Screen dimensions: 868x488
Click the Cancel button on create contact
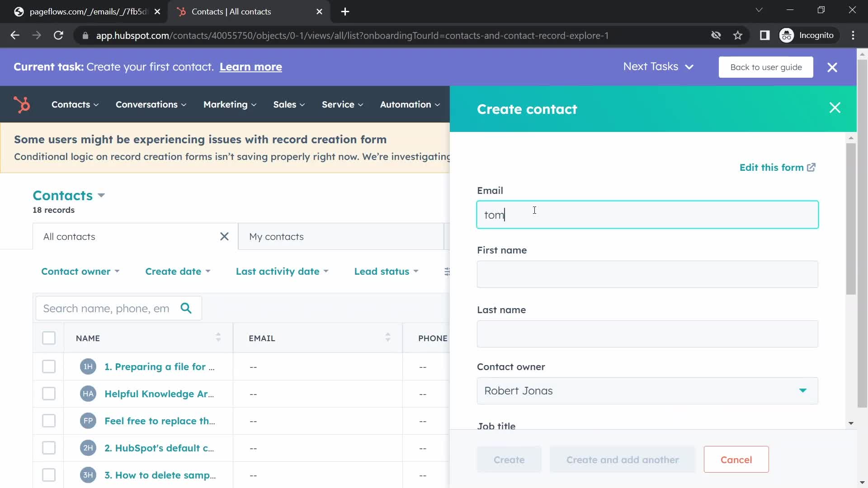(x=736, y=460)
